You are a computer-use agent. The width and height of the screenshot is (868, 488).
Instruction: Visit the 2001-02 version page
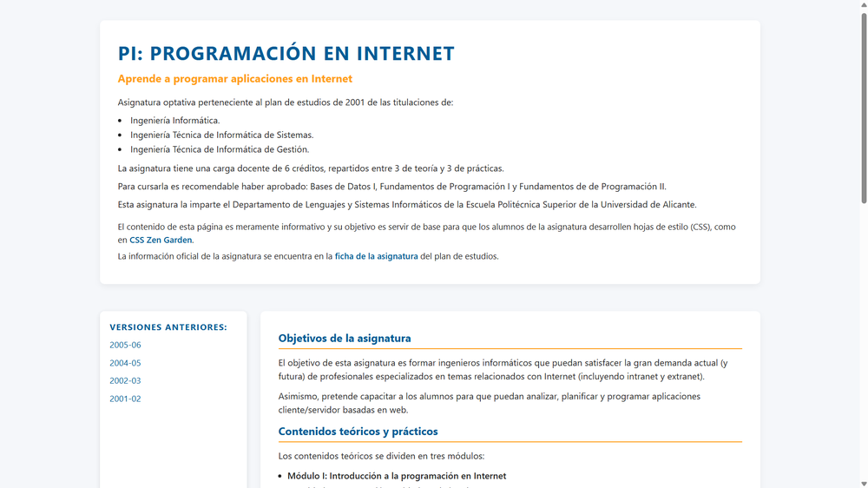tap(125, 399)
